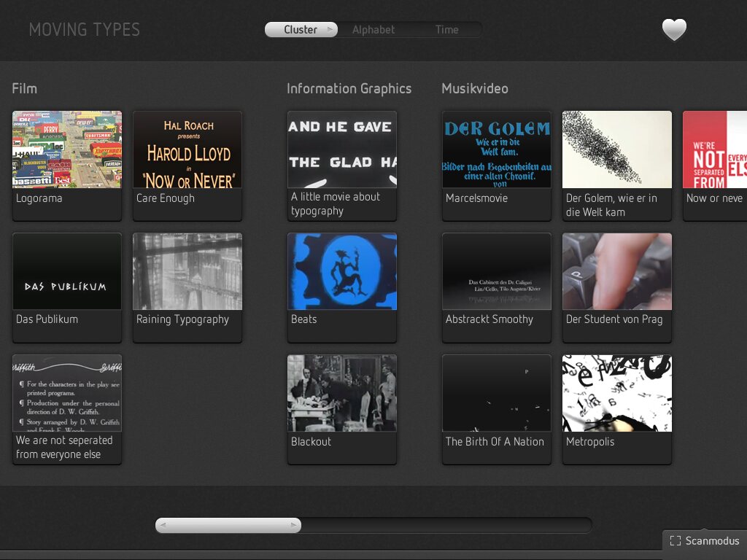
Task: Open the Metropolis thumbnail
Action: (617, 393)
